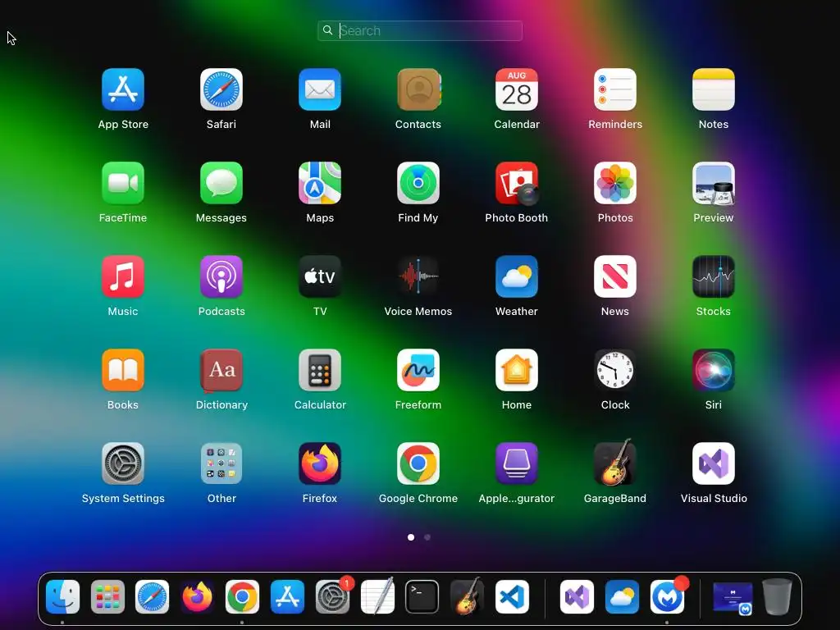Screen dimensions: 840x630
Task: Open Firefox from the Dock
Action: click(x=197, y=597)
